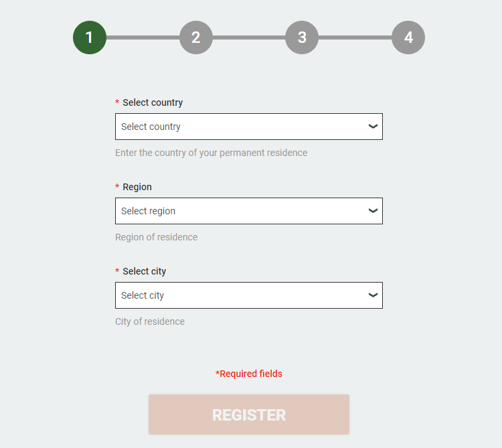Go to step 3 circle
This screenshot has height=448, width=502.
point(302,38)
